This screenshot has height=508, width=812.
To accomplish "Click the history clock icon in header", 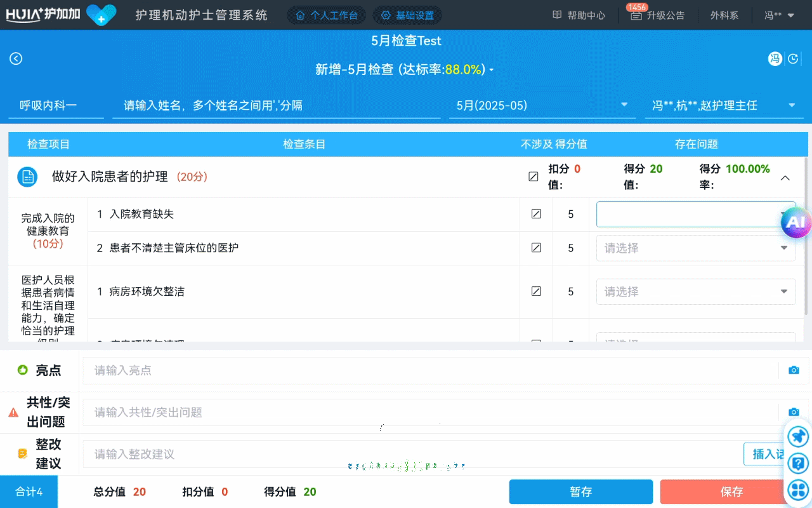I will 793,59.
